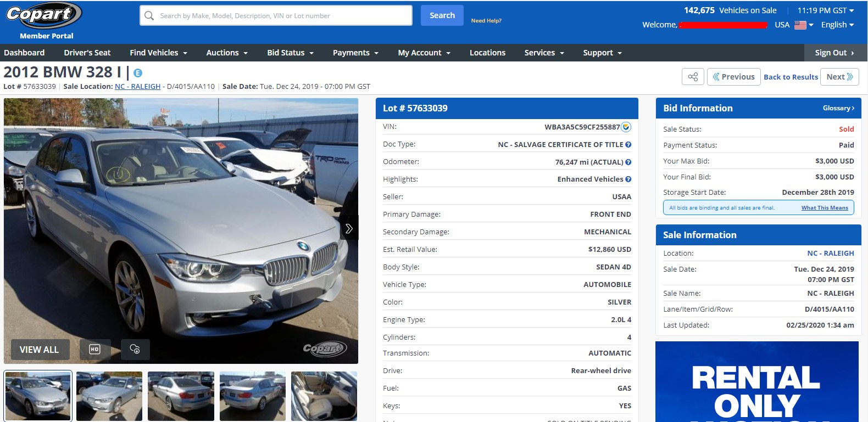Open help icon next to Doc Type
The width and height of the screenshot is (868, 422).
pyautogui.click(x=628, y=144)
